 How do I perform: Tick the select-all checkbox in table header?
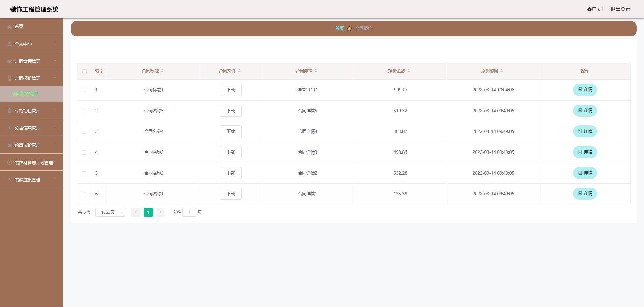click(84, 71)
